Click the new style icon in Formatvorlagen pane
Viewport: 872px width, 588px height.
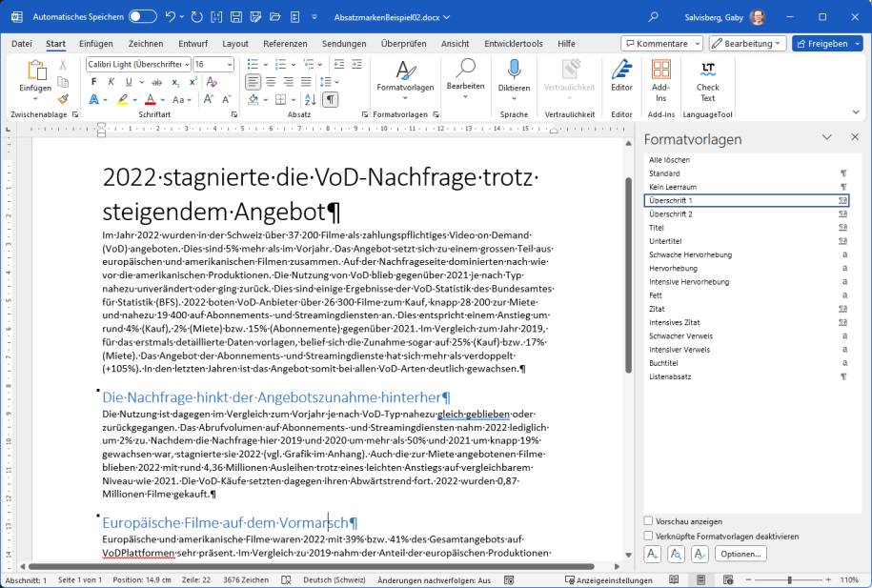click(653, 554)
